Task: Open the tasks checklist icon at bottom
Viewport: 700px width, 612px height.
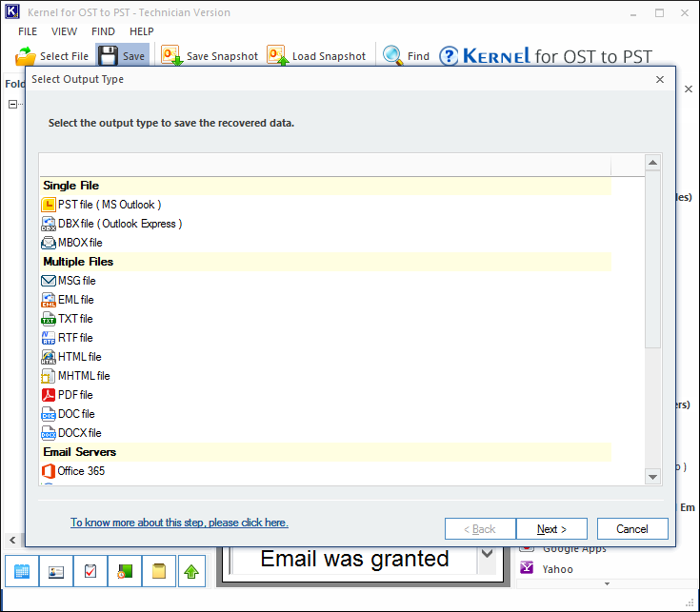Action: [x=90, y=571]
